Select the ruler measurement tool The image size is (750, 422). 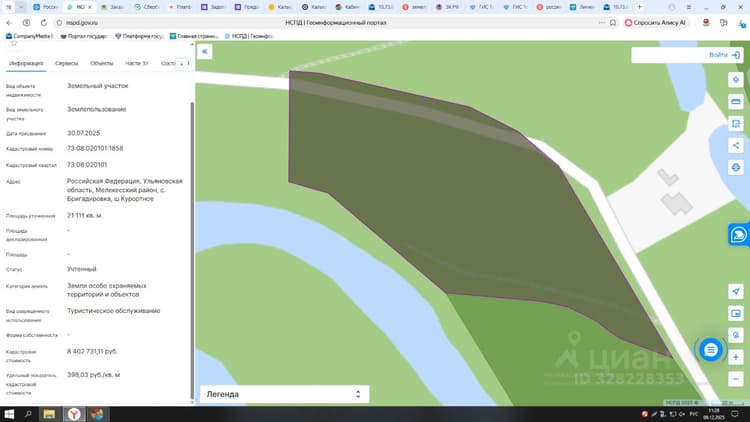[x=736, y=101]
